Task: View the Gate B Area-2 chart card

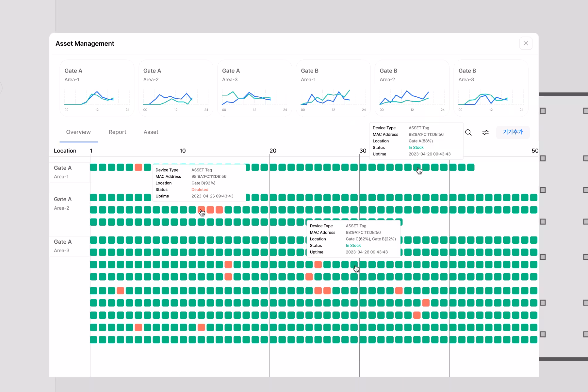Action: (412, 88)
